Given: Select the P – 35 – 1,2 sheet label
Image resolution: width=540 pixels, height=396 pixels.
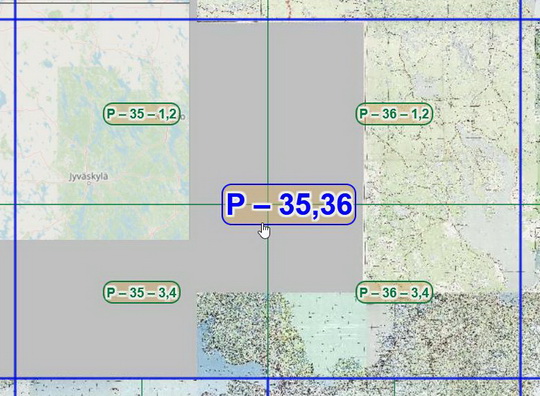Looking at the screenshot, I should pos(142,114).
